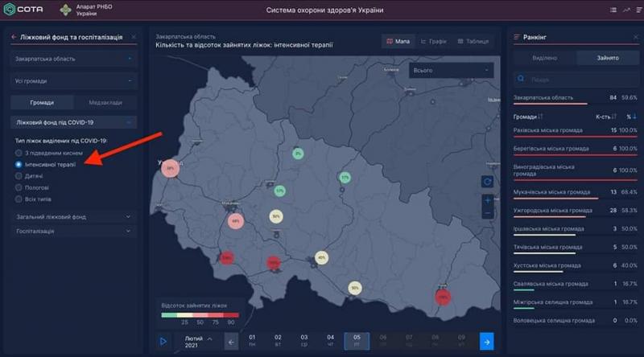Screen dimensions: 644x357
Task: Advance timeline with blue right arrow
Action: 486,342
